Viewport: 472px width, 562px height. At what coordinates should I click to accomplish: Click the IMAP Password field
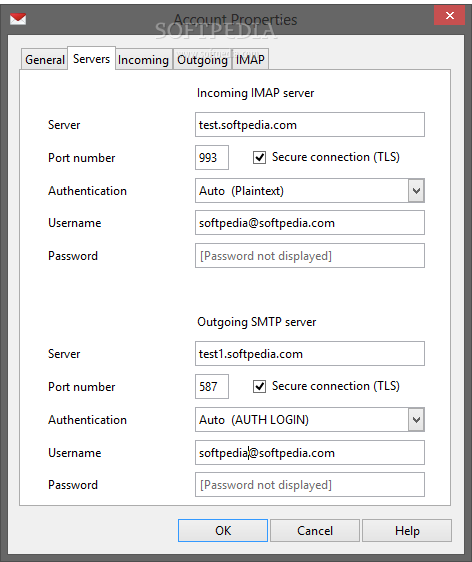click(310, 256)
